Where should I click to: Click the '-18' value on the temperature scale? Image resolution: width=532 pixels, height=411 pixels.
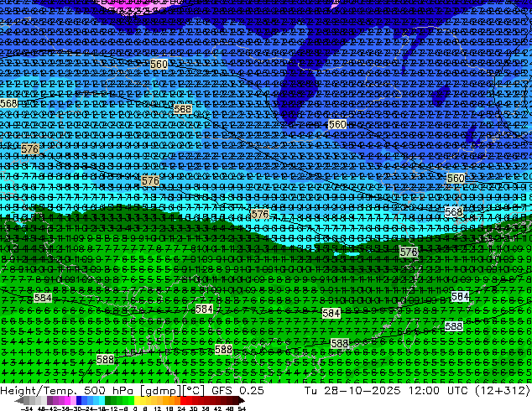tap(100, 408)
